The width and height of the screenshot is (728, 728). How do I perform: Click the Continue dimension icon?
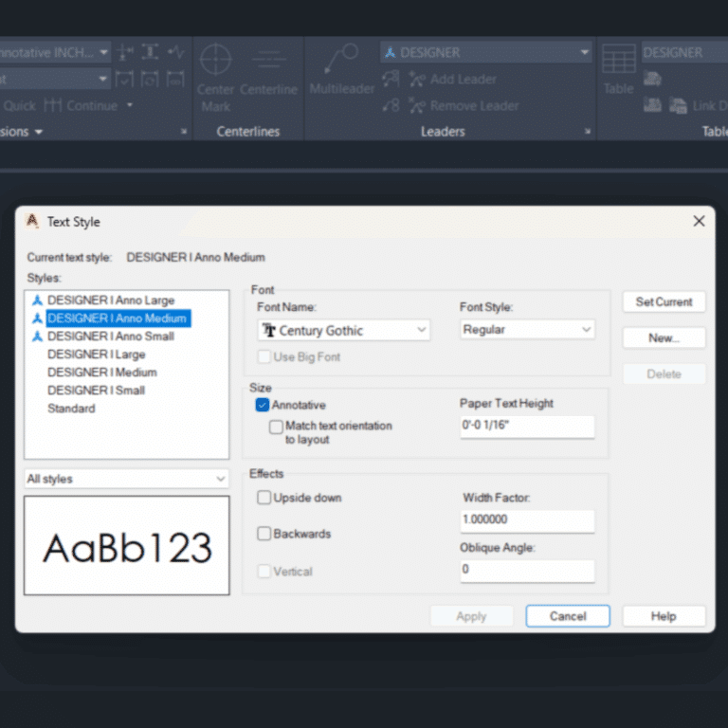(x=53, y=105)
